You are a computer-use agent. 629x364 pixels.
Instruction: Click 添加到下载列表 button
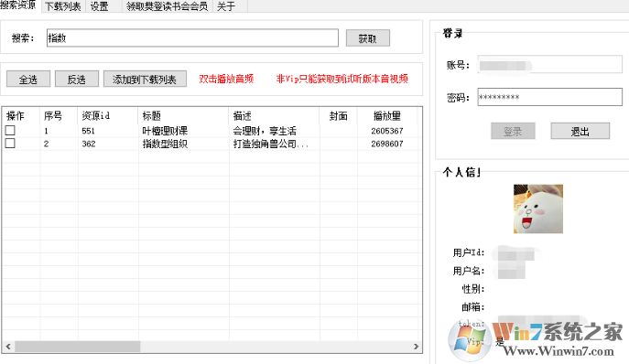(x=145, y=80)
